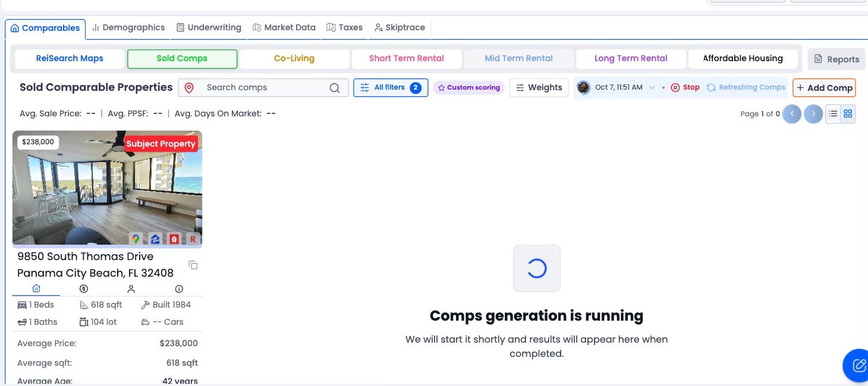Select the Affordable Housing tab
Screen dimensions: 868x386
click(743, 59)
